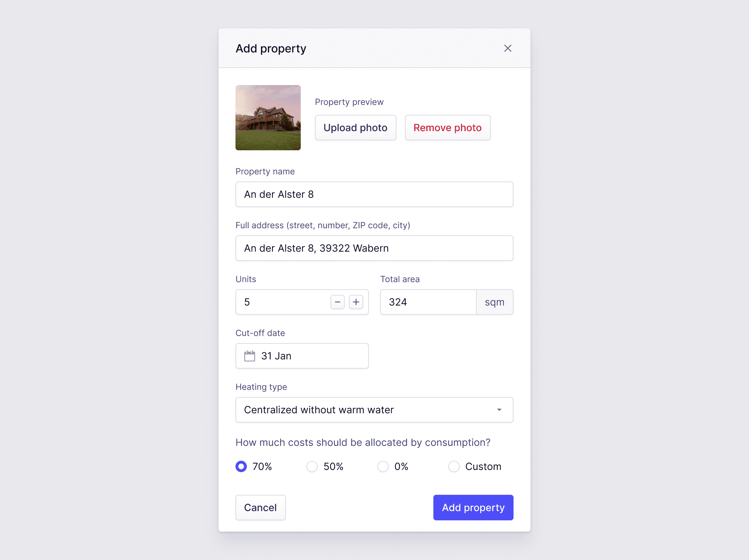Remove the property photo
Image resolution: width=749 pixels, height=560 pixels.
[x=448, y=128]
